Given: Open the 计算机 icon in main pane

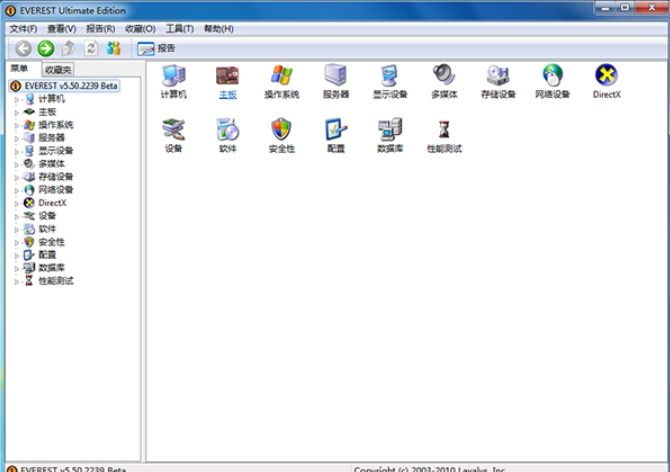Looking at the screenshot, I should pyautogui.click(x=173, y=82).
